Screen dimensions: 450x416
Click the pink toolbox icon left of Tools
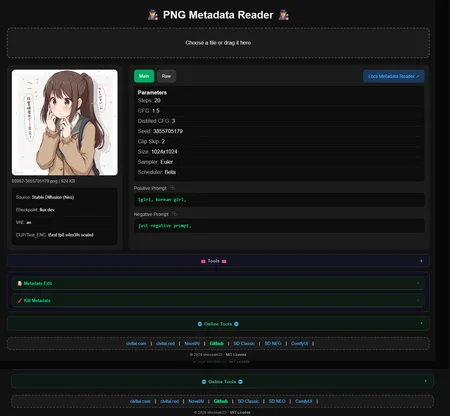[x=203, y=261]
